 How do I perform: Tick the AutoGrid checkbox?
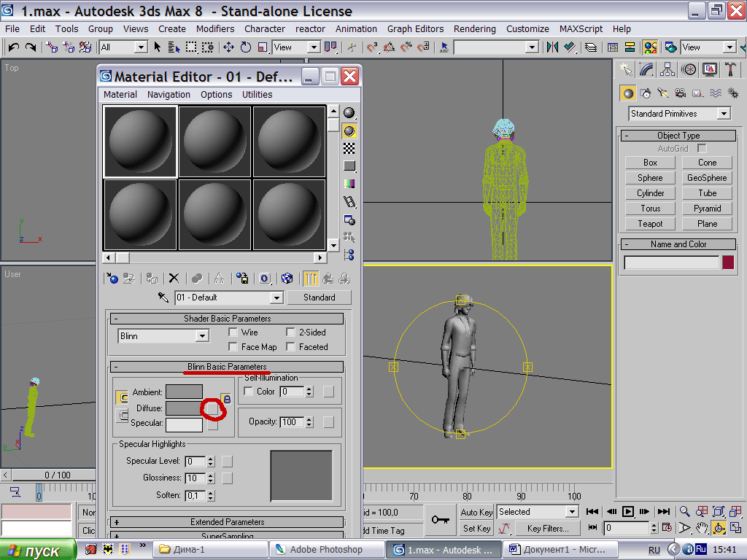click(x=702, y=148)
